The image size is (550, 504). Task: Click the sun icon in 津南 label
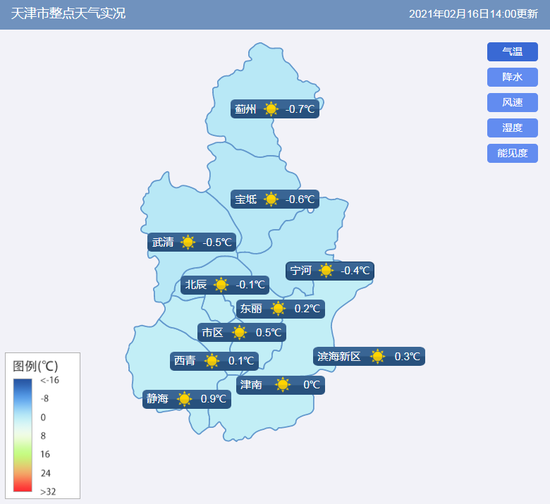pos(282,385)
